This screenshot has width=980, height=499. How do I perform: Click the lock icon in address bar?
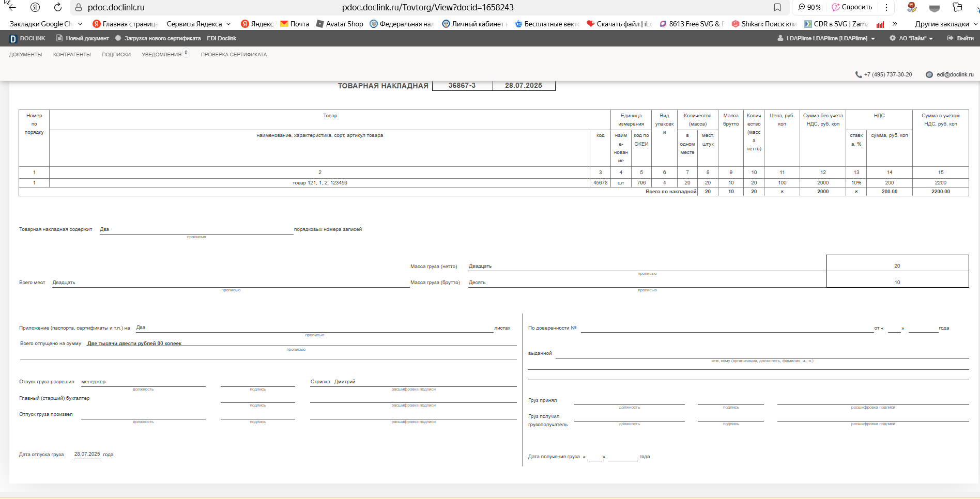[x=79, y=7]
